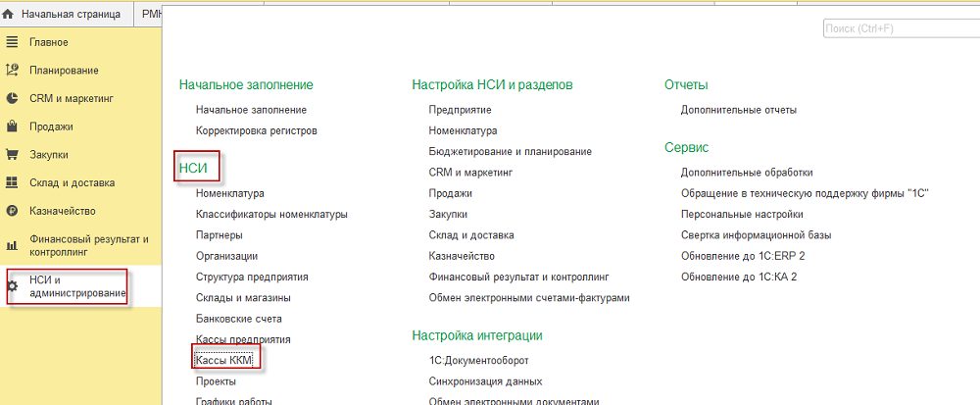980x405 pixels.
Task: Open Свертка информационной базы
Action: point(756,235)
